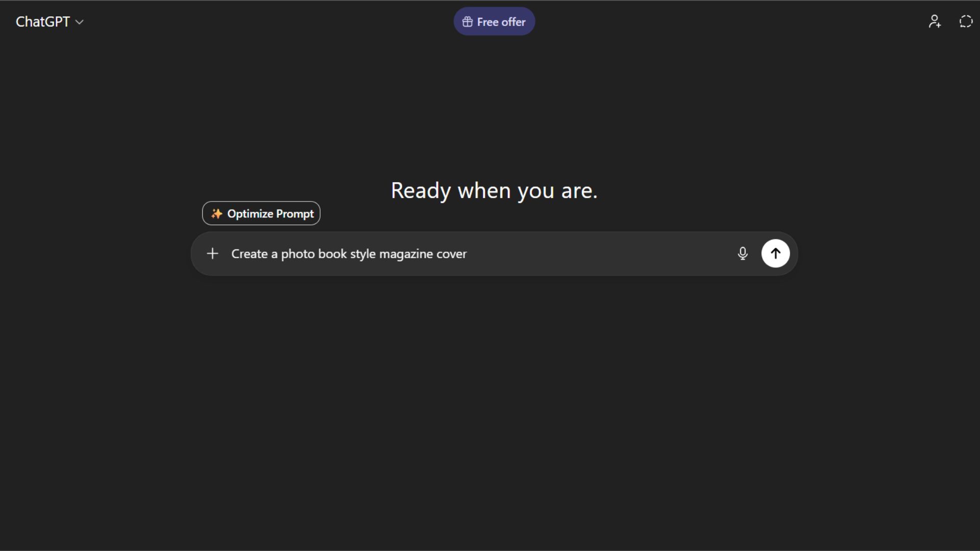Click the Optimize Prompt button
This screenshot has width=980, height=551.
point(261,213)
